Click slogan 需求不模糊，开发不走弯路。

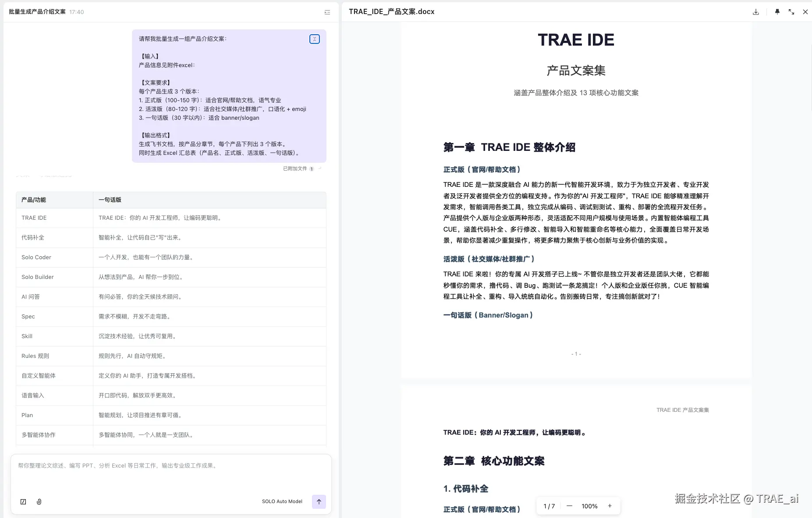click(135, 316)
